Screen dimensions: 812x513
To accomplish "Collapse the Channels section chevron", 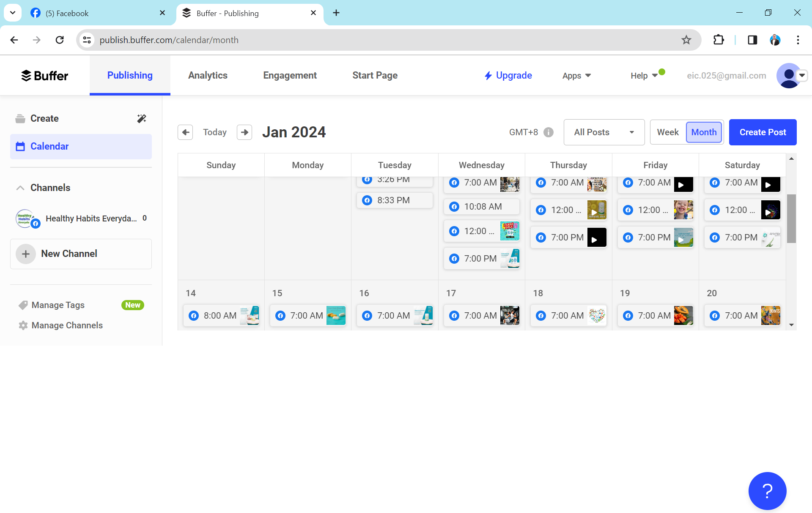I will [x=20, y=188].
